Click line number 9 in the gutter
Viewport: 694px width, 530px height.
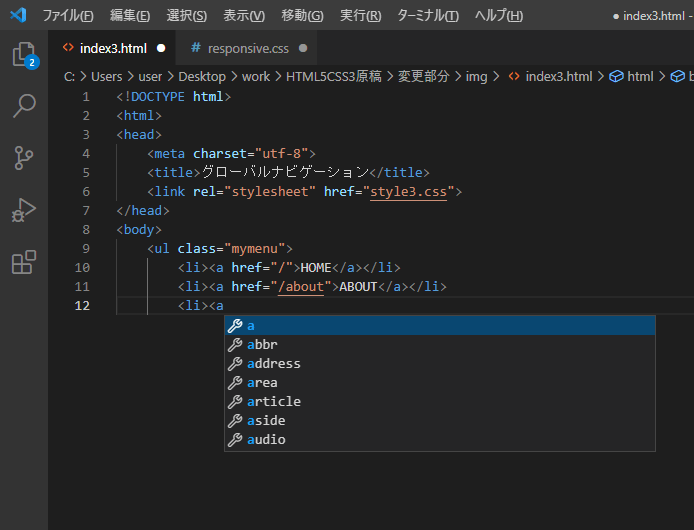[x=86, y=249]
